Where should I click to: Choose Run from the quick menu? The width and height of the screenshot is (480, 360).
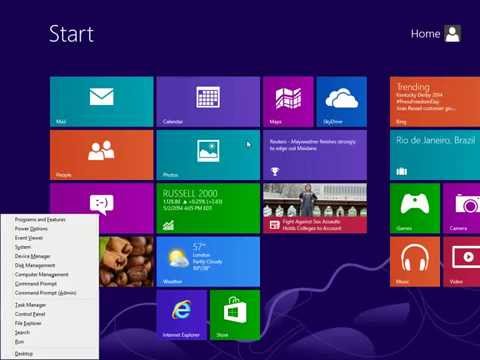click(x=50, y=342)
